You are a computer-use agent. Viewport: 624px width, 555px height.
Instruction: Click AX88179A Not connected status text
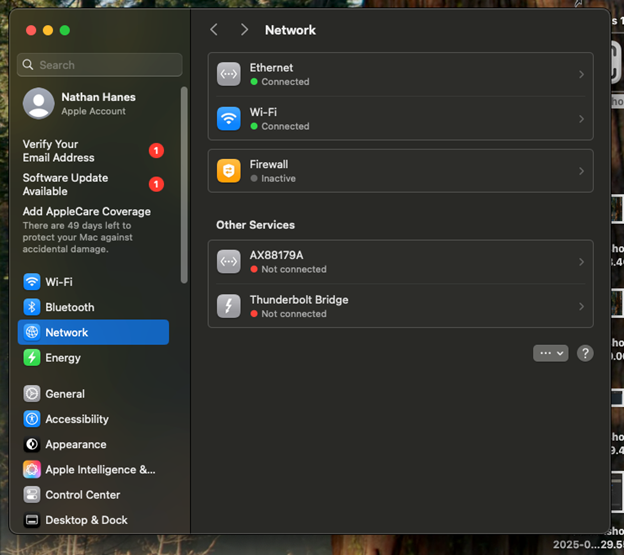(294, 269)
